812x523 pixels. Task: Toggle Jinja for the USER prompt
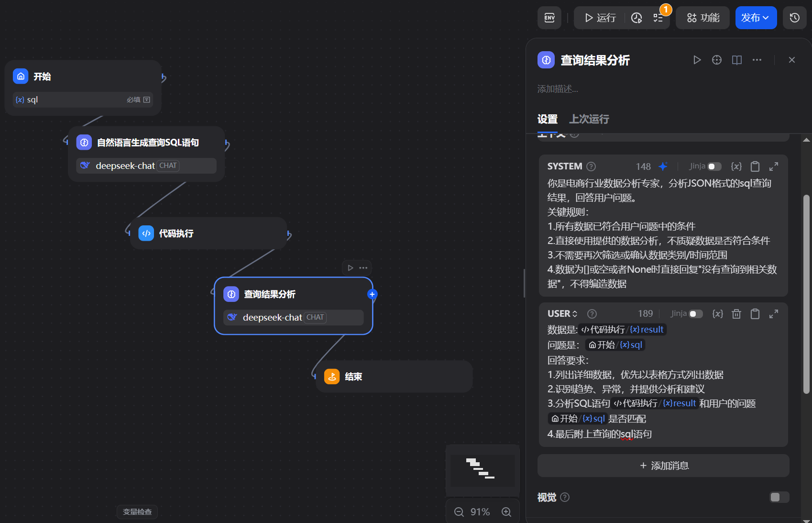click(696, 314)
